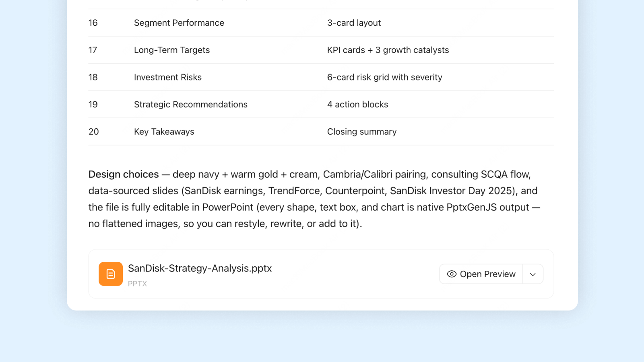Click the Investment Risks slide title
Screen dimensions: 644x362
pos(168,77)
